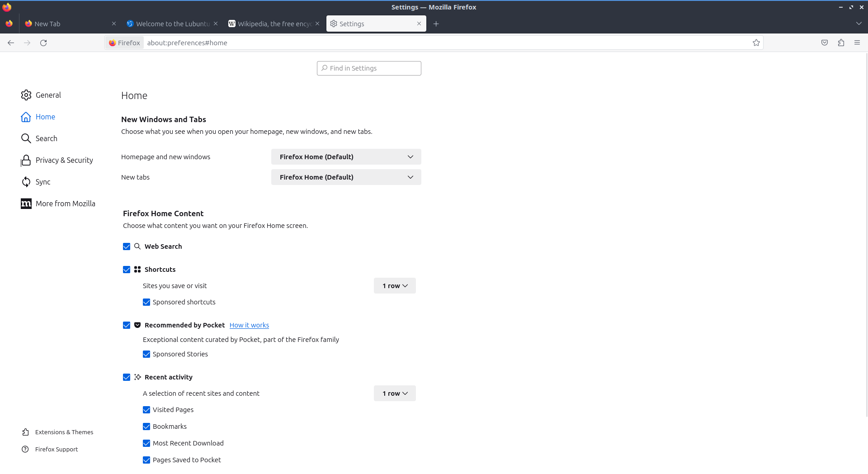Click the How it works link
This screenshot has height=474, width=868.
click(x=249, y=325)
